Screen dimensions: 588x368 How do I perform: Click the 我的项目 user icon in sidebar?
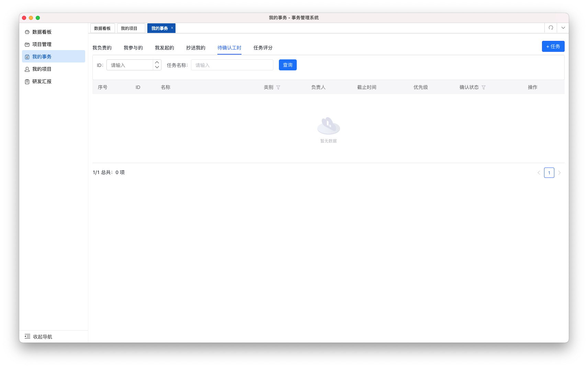tap(27, 69)
